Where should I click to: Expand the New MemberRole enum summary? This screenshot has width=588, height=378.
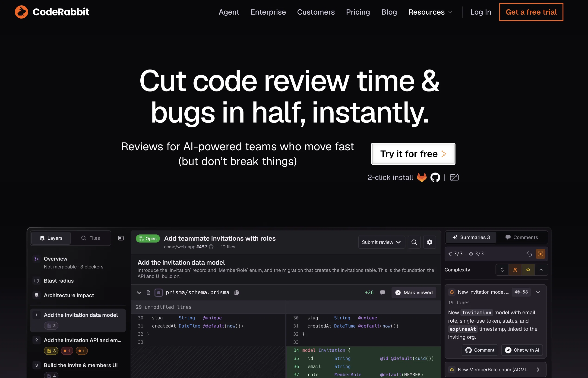538,369
